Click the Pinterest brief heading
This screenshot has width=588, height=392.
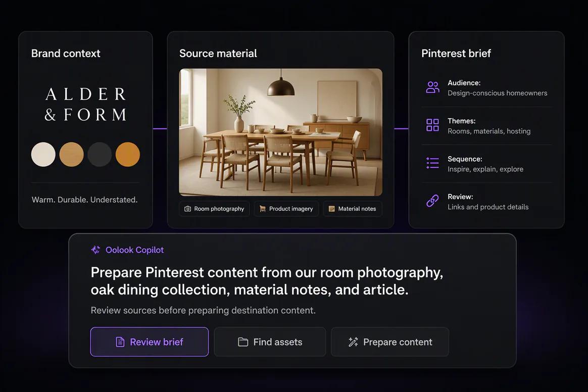click(x=456, y=53)
